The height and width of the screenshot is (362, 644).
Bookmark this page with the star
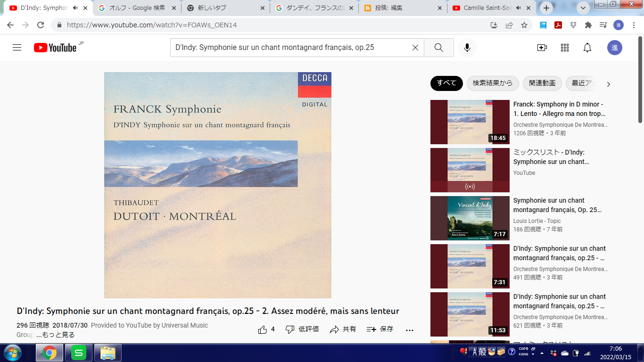[524, 25]
